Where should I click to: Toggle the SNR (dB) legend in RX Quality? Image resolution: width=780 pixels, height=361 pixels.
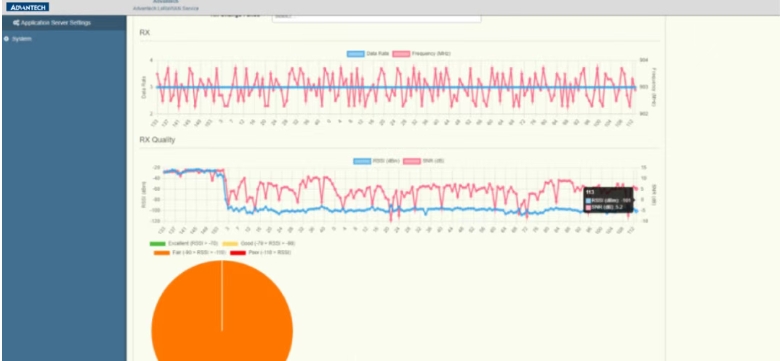(x=424, y=161)
